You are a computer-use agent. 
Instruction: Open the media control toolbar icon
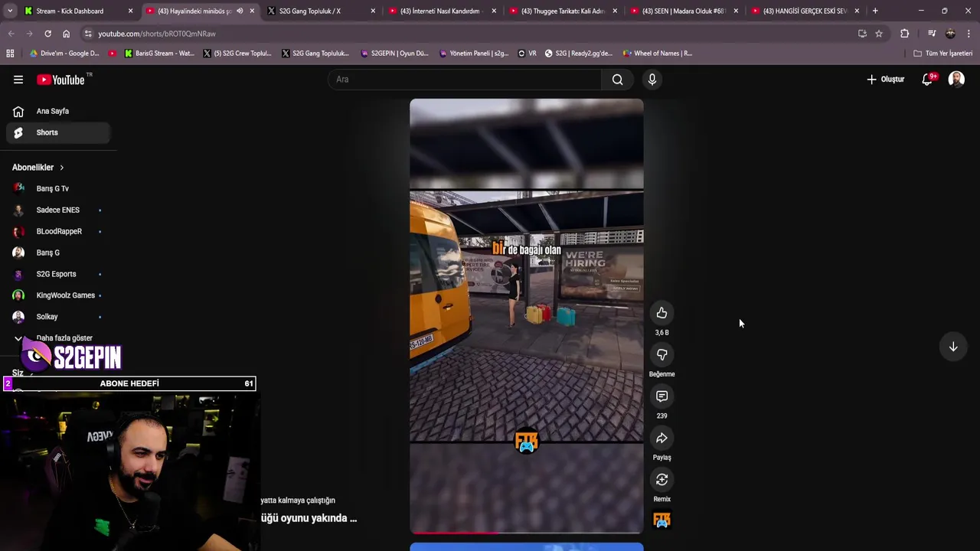[x=932, y=34]
